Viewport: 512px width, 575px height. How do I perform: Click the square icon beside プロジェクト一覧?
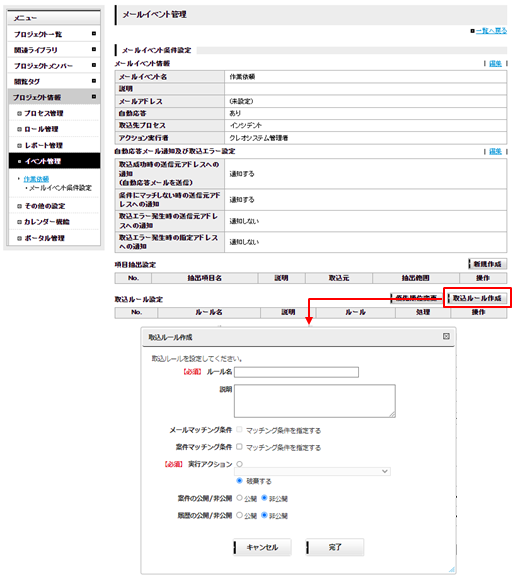(x=94, y=34)
